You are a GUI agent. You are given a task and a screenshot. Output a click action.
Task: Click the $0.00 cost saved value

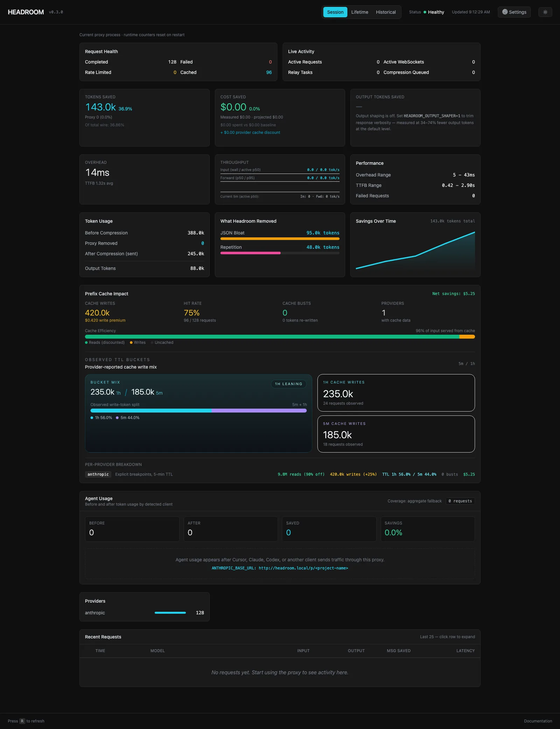click(x=233, y=107)
